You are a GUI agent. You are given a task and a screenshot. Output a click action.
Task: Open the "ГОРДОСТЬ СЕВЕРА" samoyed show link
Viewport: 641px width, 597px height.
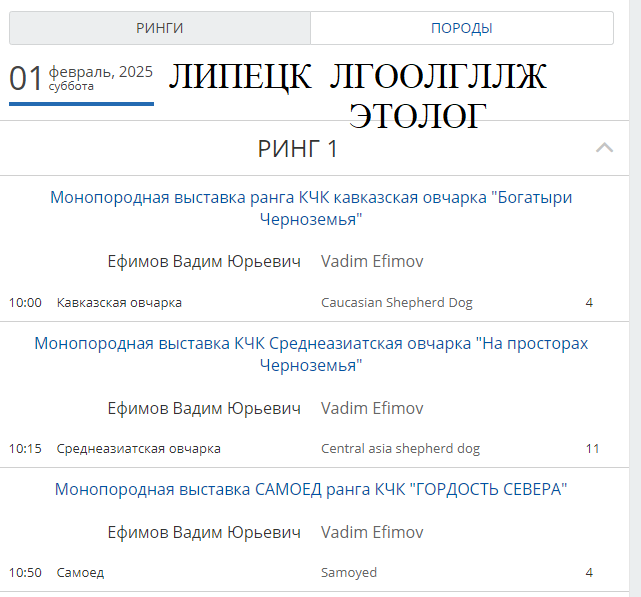point(311,489)
